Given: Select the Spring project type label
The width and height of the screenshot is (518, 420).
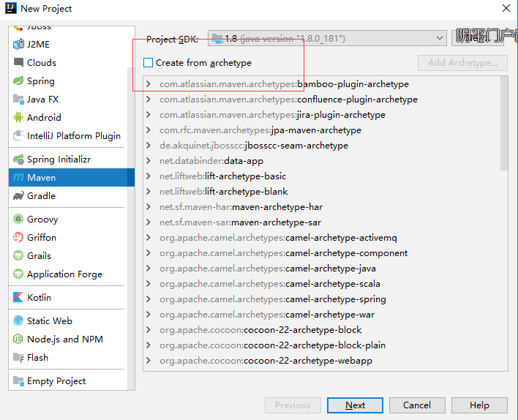Looking at the screenshot, I should [41, 81].
